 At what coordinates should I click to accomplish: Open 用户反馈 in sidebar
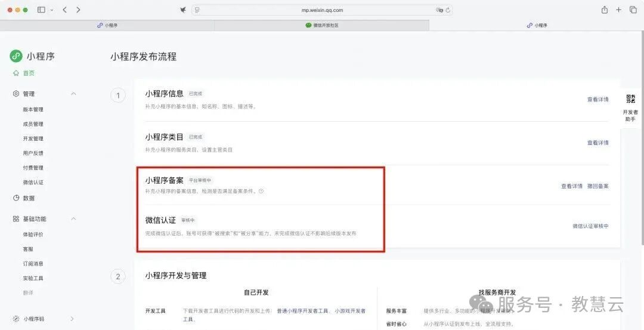pos(33,153)
